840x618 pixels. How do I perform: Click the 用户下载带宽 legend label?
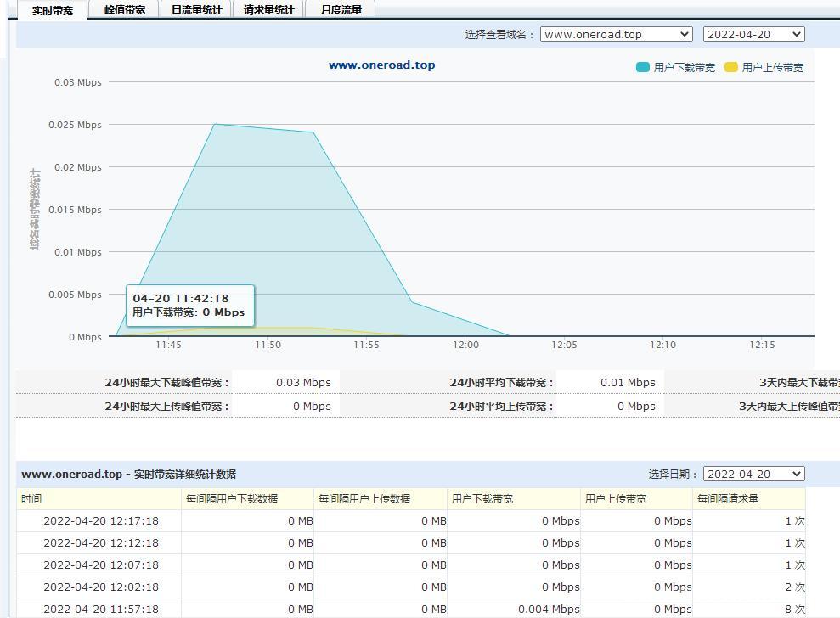pos(685,68)
